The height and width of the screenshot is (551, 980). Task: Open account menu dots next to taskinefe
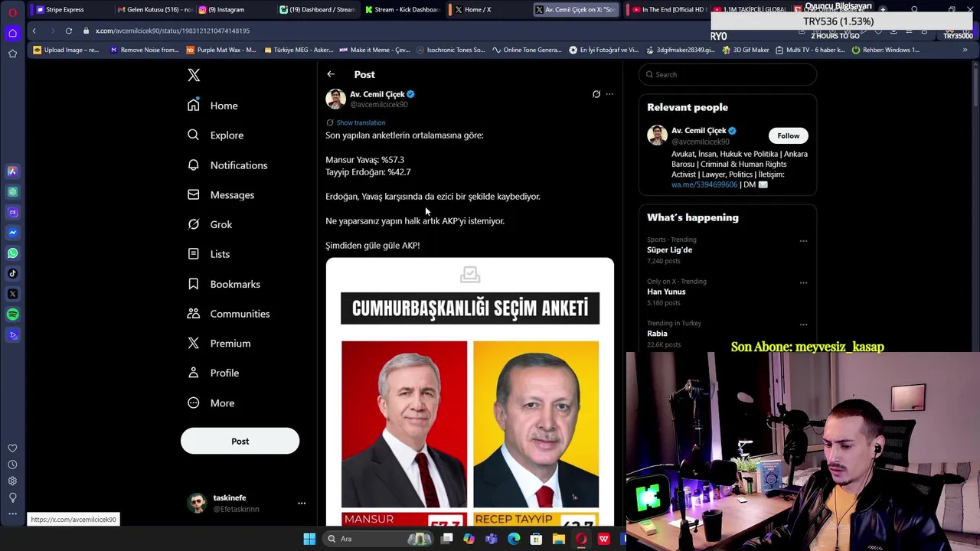click(x=302, y=504)
